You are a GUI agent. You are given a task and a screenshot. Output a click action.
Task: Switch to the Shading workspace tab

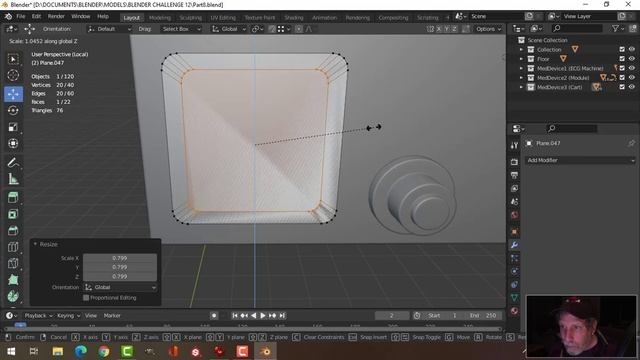(x=294, y=18)
